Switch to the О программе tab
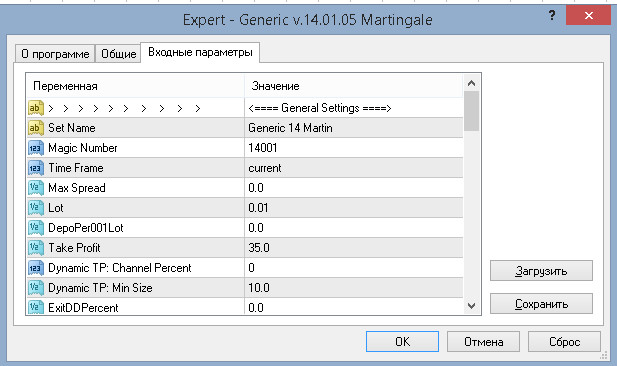The width and height of the screenshot is (617, 366). [55, 54]
